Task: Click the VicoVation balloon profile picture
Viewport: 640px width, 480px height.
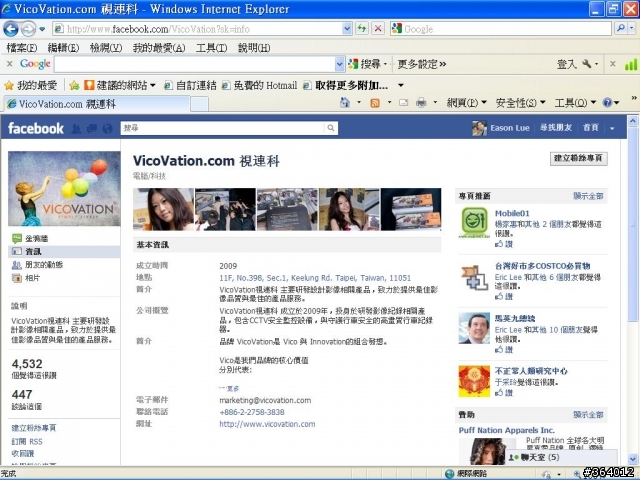Action: click(x=64, y=189)
